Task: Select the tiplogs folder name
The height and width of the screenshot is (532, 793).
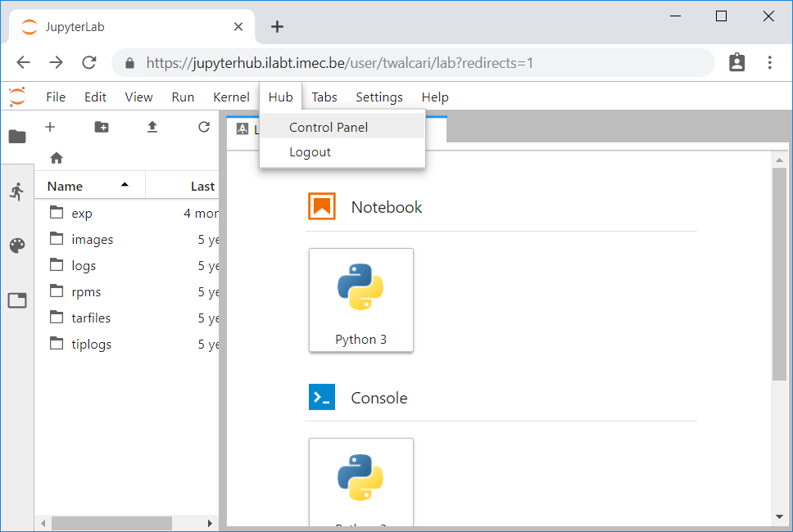Action: pyautogui.click(x=92, y=345)
